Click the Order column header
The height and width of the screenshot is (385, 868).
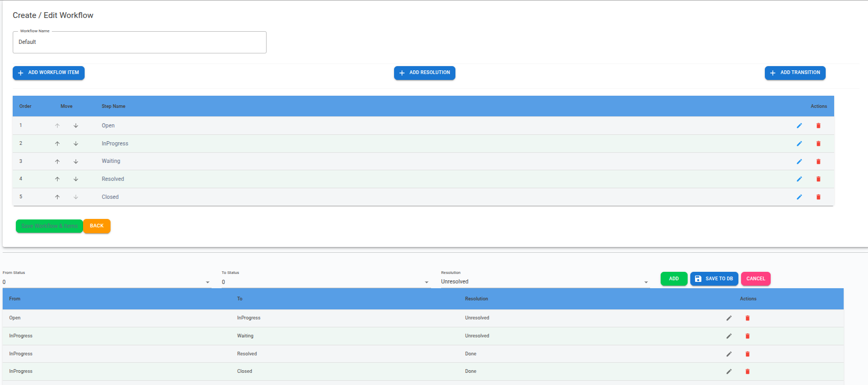(25, 106)
